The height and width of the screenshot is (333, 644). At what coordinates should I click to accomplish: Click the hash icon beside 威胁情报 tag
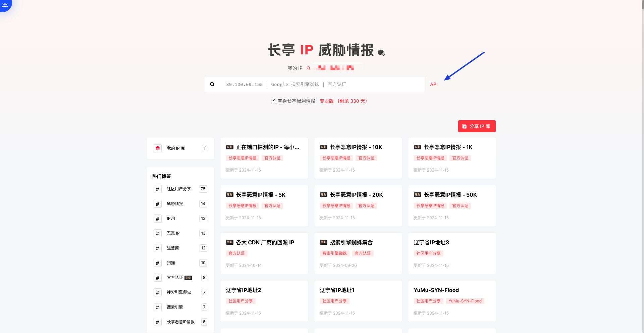pyautogui.click(x=158, y=204)
